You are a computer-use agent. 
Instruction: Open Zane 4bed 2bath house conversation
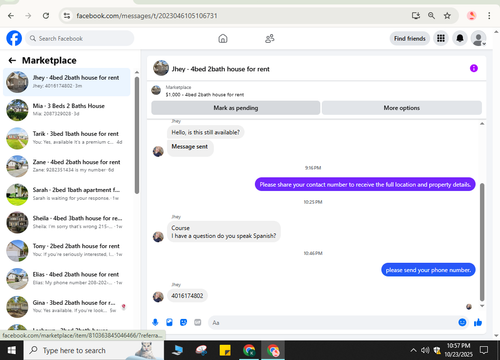(67, 166)
